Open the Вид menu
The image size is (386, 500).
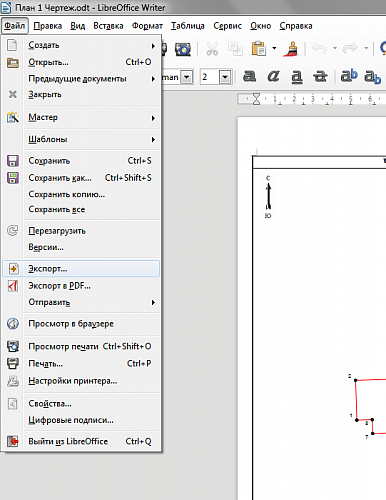[x=78, y=26]
